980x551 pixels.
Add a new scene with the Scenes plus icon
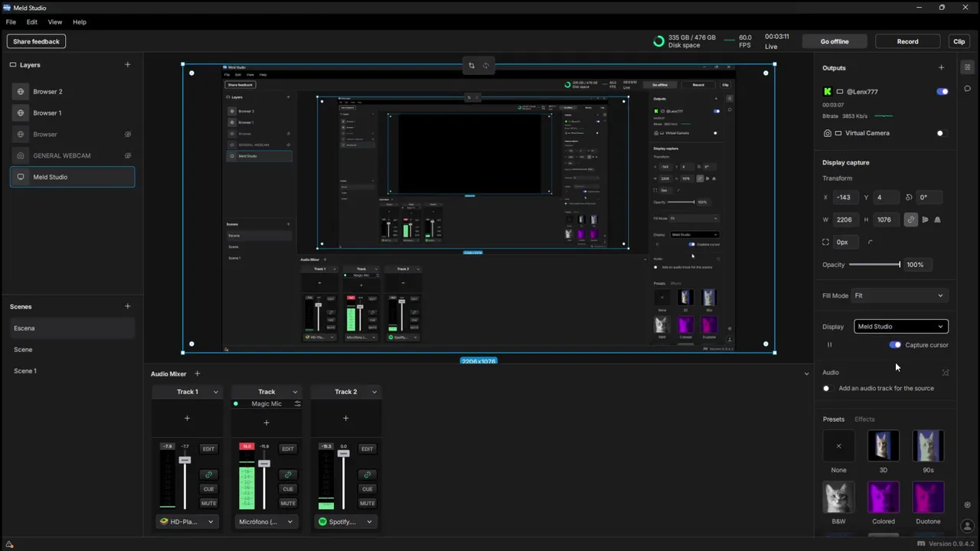(x=127, y=306)
